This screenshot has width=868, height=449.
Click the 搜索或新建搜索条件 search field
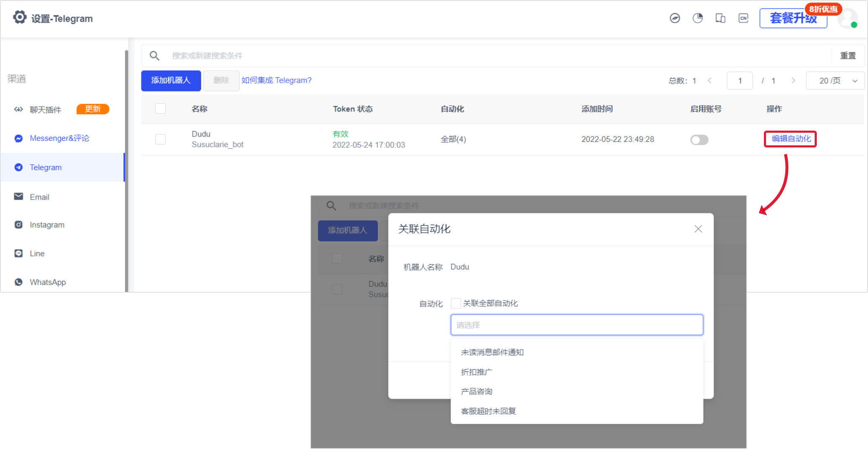point(499,55)
